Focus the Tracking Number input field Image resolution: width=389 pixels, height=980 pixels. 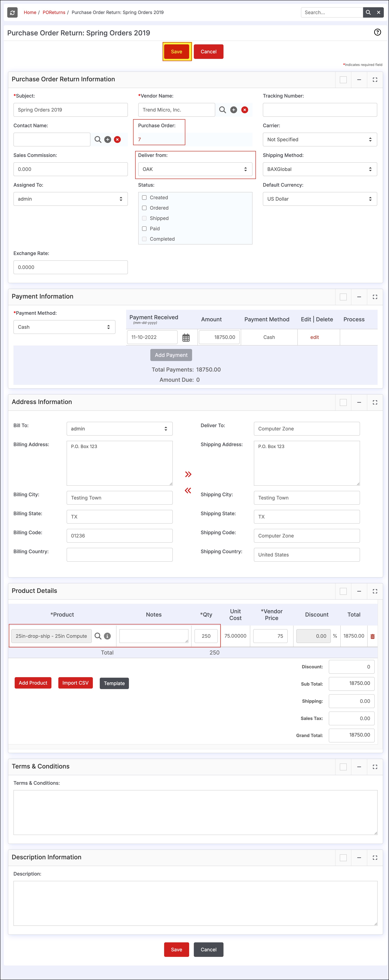(320, 110)
